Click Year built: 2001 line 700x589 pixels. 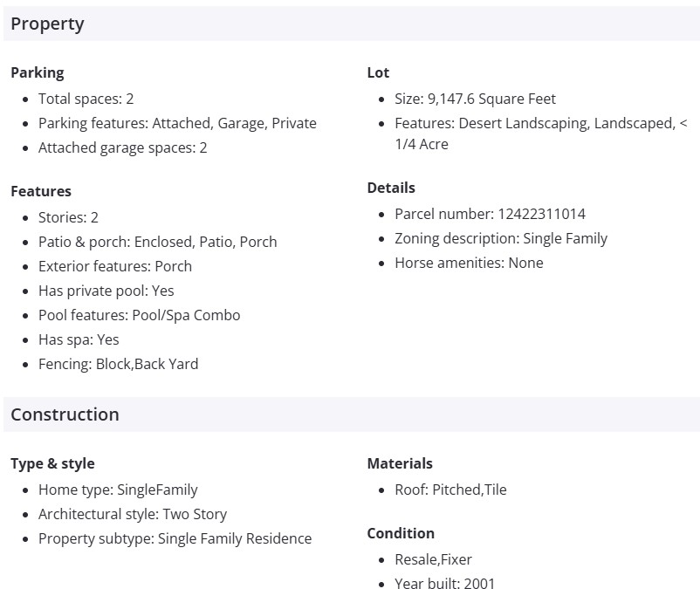point(444,584)
